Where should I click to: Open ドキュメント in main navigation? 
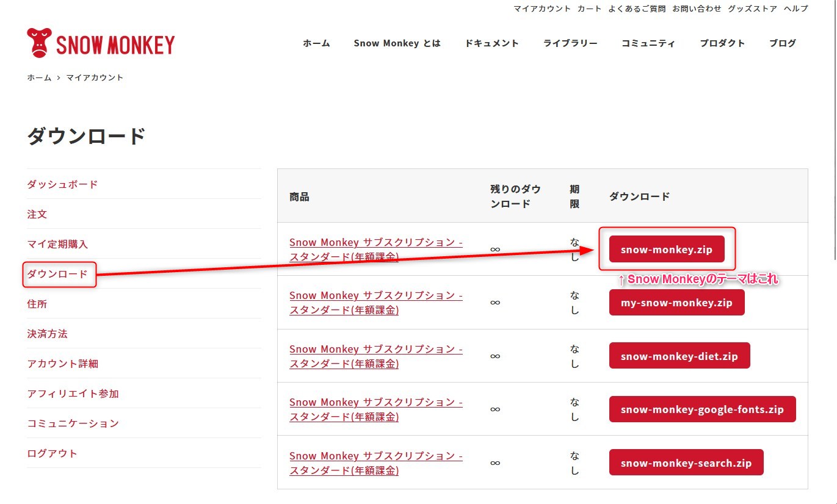[491, 43]
